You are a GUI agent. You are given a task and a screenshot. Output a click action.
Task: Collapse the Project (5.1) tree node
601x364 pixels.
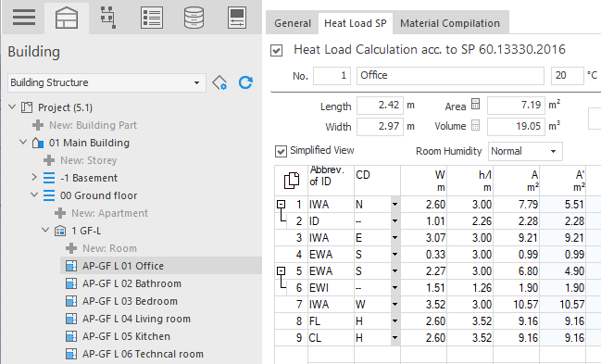tap(12, 107)
